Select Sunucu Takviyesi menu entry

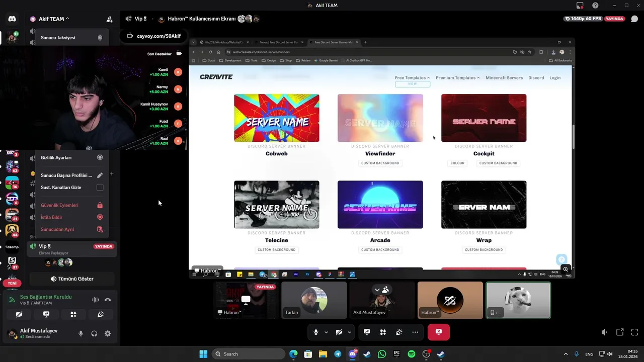click(71, 38)
